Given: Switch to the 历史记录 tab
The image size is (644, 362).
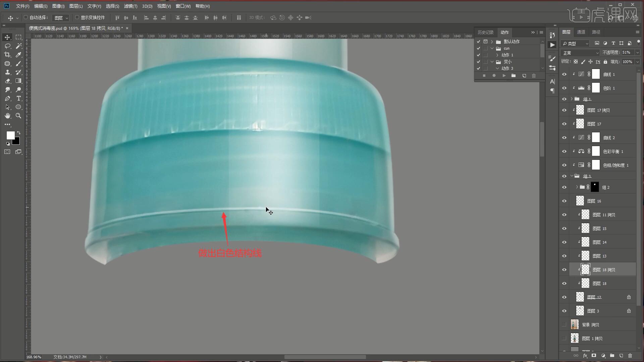Looking at the screenshot, I should [x=485, y=32].
